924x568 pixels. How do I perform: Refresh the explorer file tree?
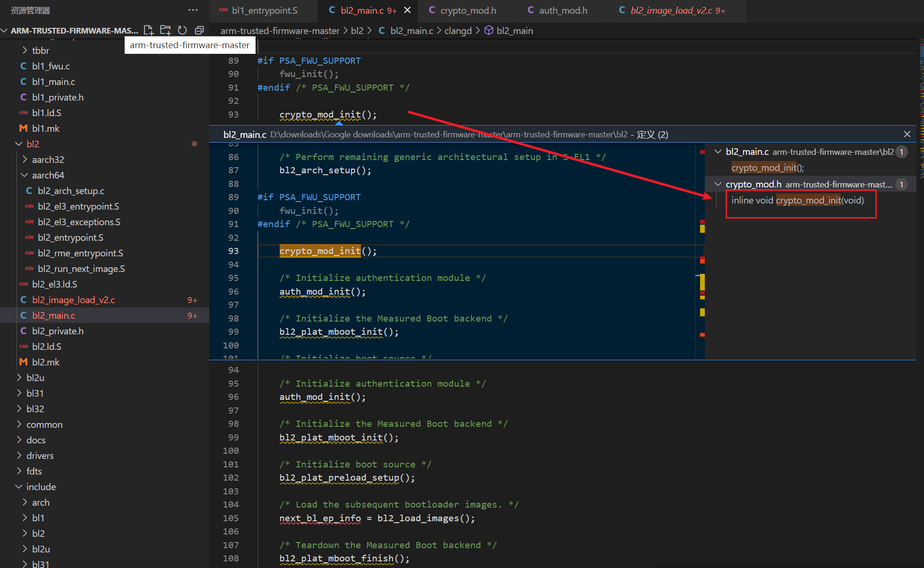(182, 30)
